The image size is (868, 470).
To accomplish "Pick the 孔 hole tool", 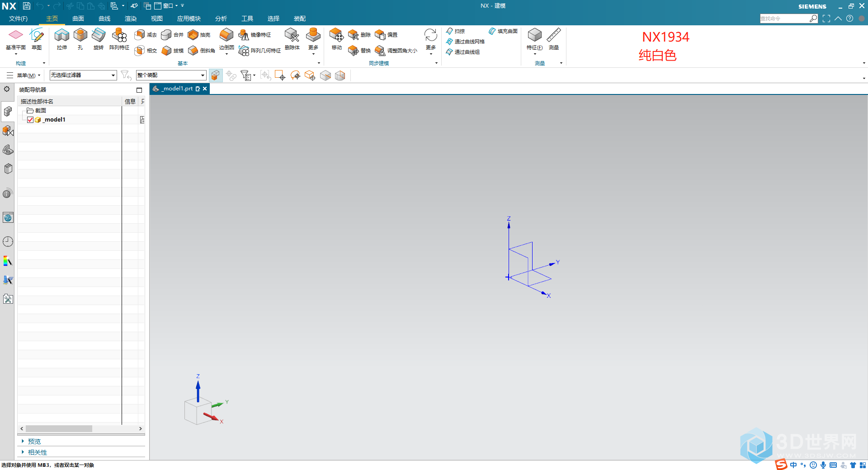I will pos(80,38).
